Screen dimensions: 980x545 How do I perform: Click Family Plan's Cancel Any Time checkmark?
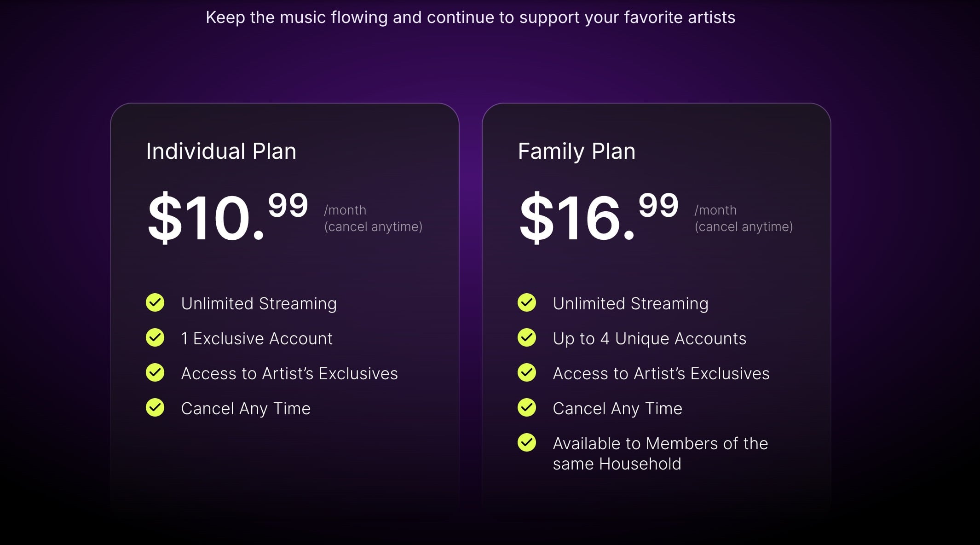click(527, 408)
